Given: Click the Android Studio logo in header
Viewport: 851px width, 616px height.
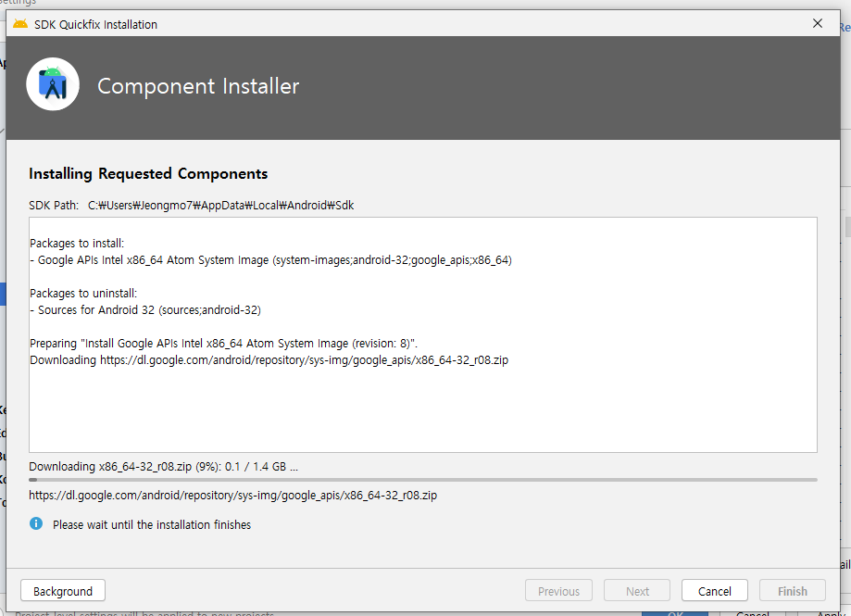Looking at the screenshot, I should pyautogui.click(x=53, y=84).
